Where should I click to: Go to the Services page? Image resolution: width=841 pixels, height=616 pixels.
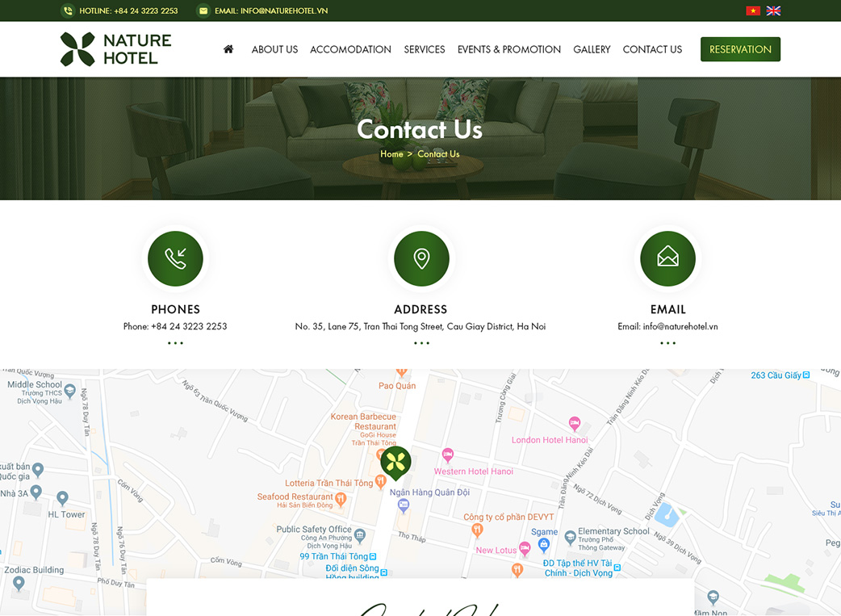coord(425,49)
